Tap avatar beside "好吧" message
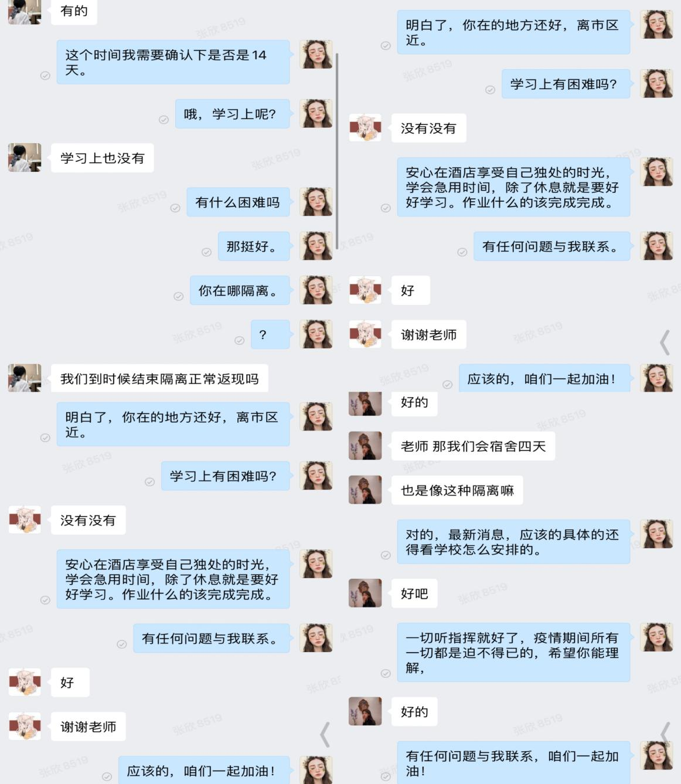This screenshot has height=784, width=681. [365, 593]
